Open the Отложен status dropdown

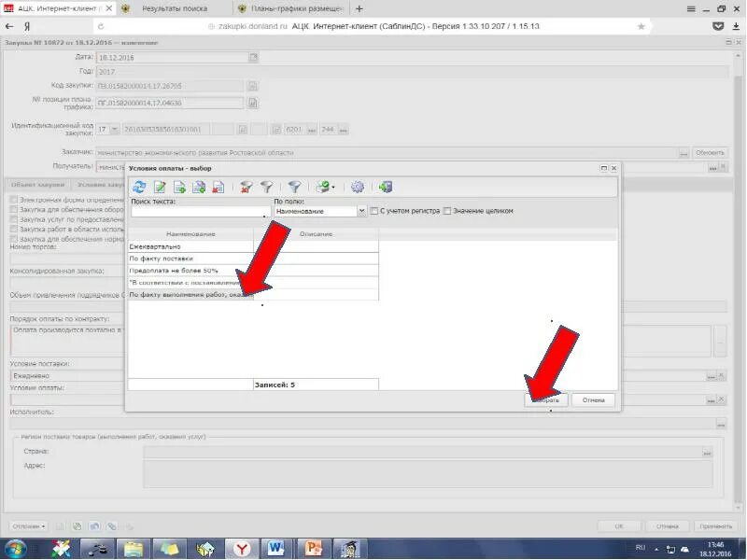pyautogui.click(x=29, y=526)
